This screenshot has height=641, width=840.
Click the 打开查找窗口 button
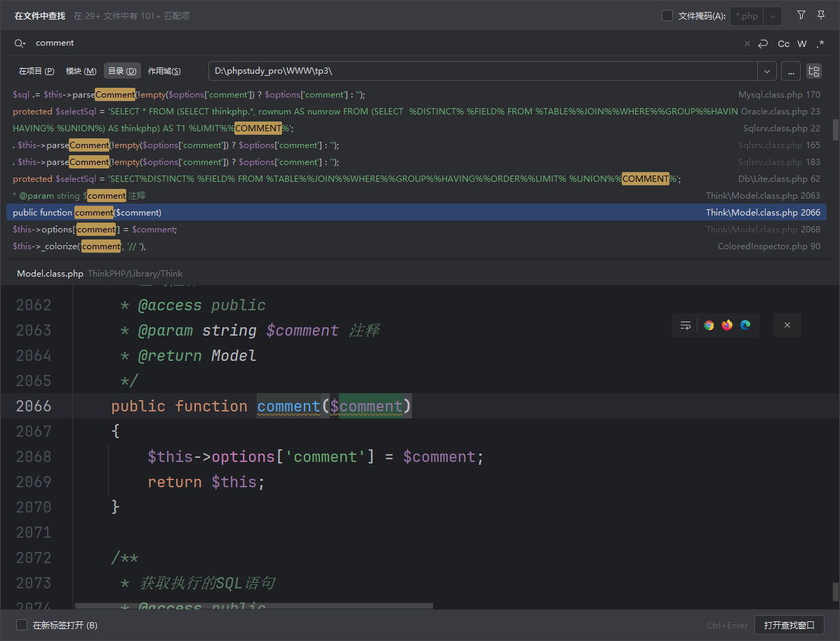pyautogui.click(x=789, y=625)
